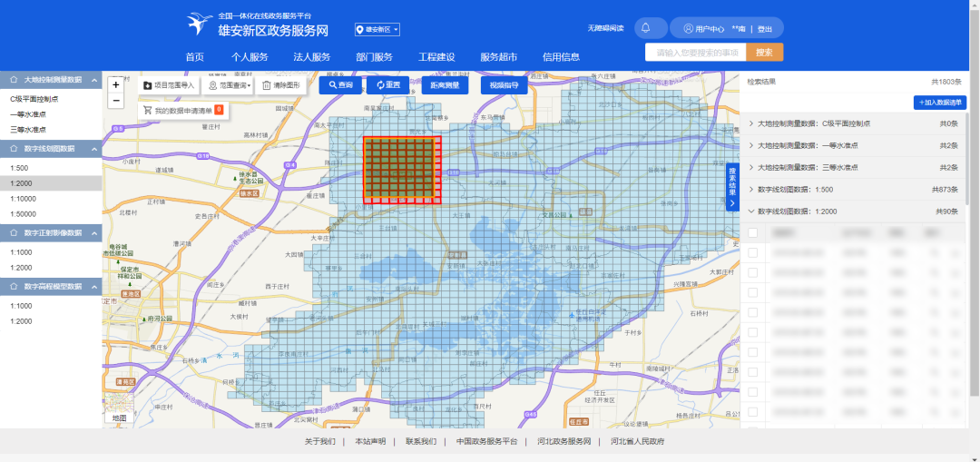Open the 部门服务 menu item
Screen dimensions: 980x462
point(375,57)
